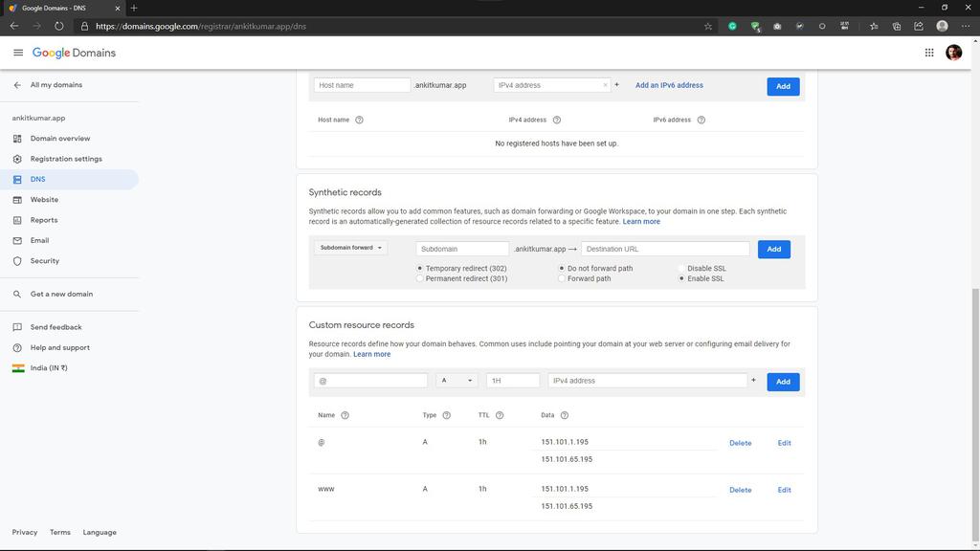The width and height of the screenshot is (980, 551).
Task: Focus the 1H TTL input field
Action: (x=513, y=381)
